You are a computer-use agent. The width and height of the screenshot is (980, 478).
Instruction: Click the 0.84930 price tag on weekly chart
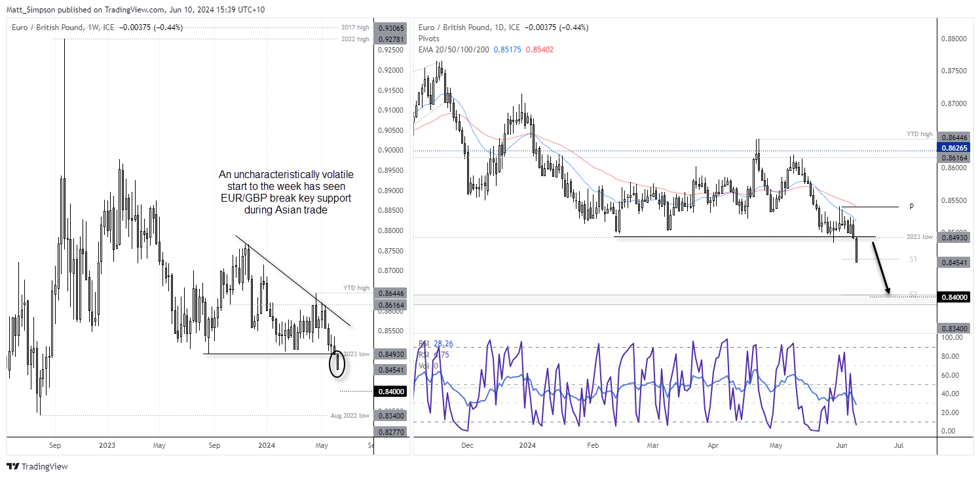pos(391,354)
